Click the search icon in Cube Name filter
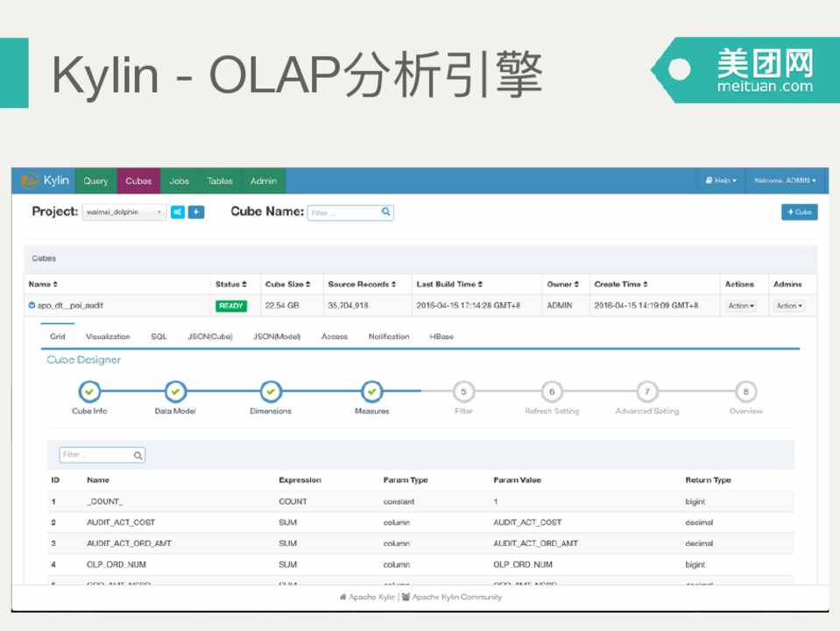Viewport: 840px width, 631px height. (385, 212)
